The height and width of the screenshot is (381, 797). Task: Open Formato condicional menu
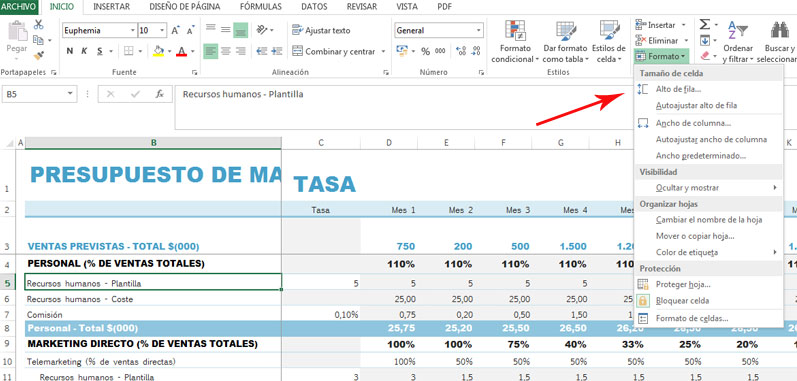tap(515, 42)
